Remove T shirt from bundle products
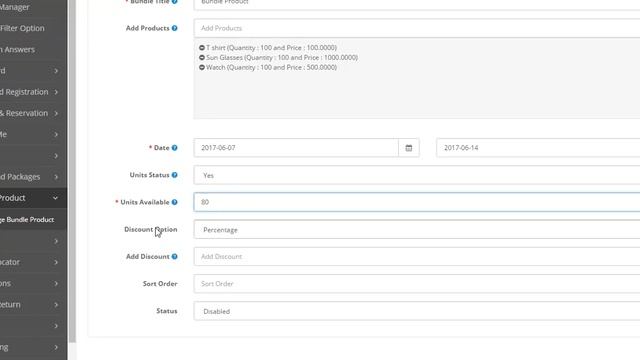The image size is (640, 360). click(x=202, y=48)
